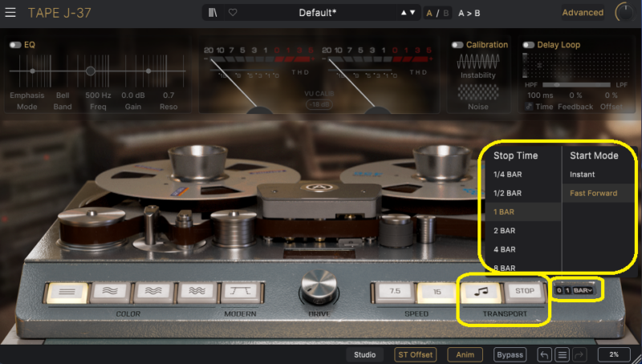Viewport: 642px width, 364px height.
Task: Select the MODERN tape color button
Action: click(237, 292)
